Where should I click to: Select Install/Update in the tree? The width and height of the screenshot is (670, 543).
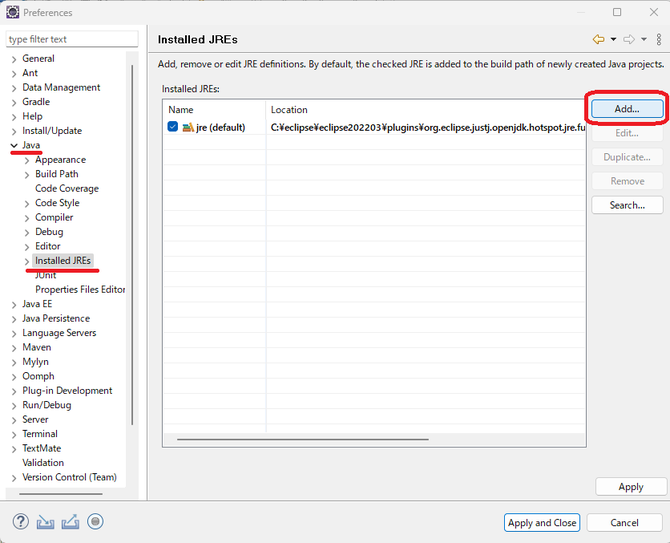point(52,131)
